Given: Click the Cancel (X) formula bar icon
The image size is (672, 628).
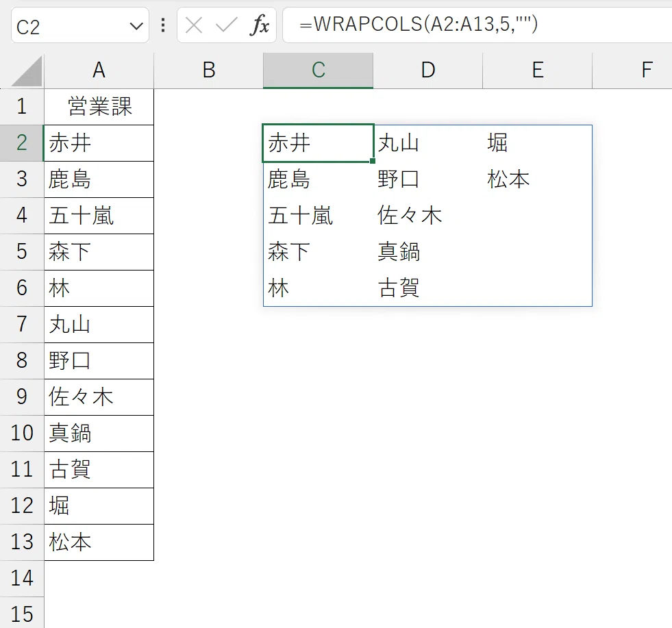Looking at the screenshot, I should (x=194, y=25).
